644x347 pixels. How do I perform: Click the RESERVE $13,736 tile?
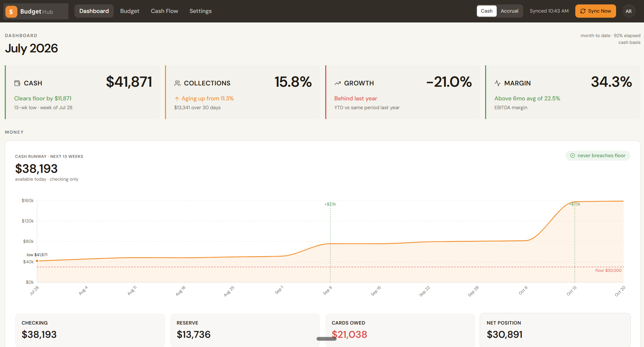[x=245, y=330]
